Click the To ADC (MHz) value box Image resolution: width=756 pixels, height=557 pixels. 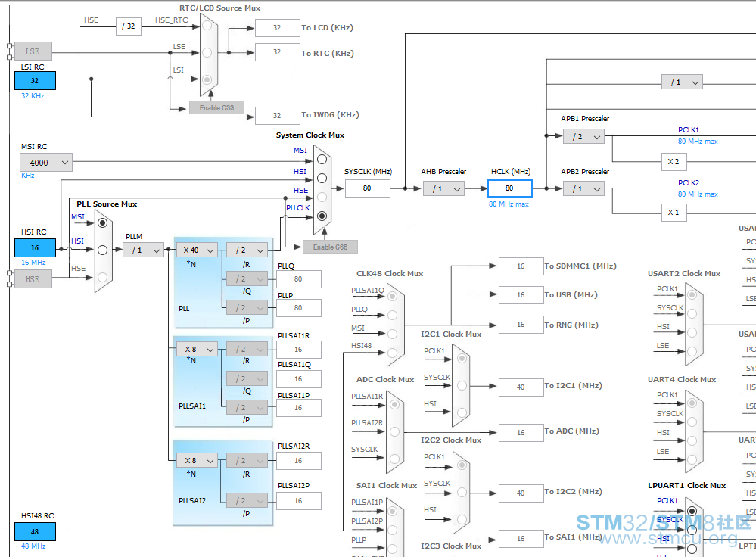click(521, 433)
